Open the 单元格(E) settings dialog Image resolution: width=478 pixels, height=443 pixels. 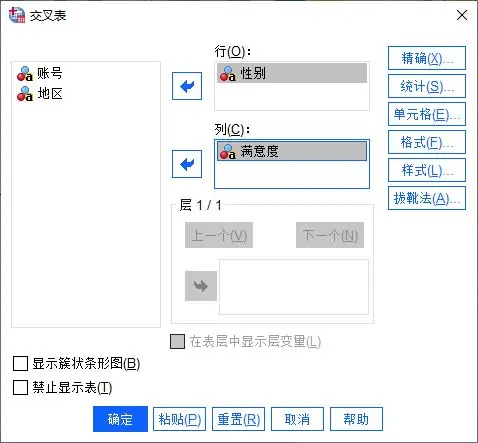pos(427,114)
